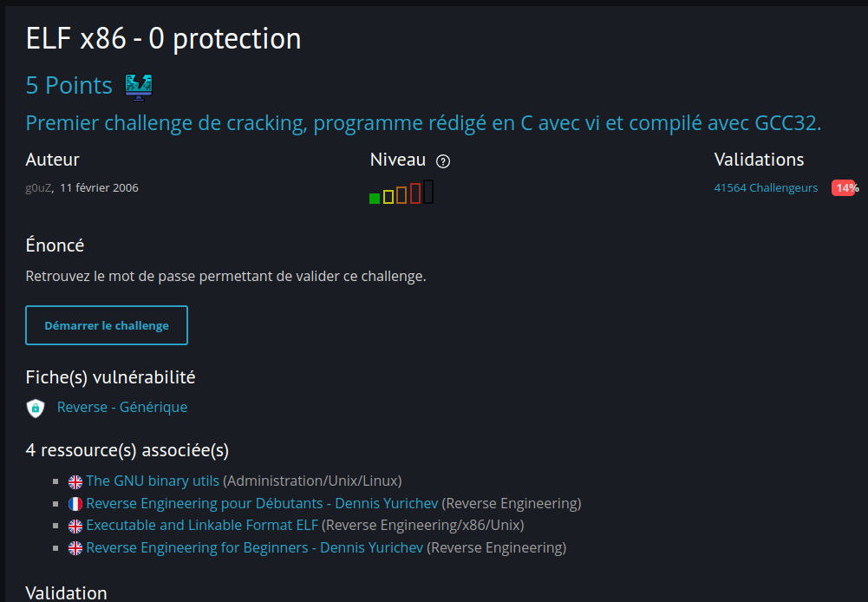Click the UK flag beside Reverse Engineering for Beginners
Image resolution: width=868 pixels, height=602 pixels.
(x=75, y=548)
